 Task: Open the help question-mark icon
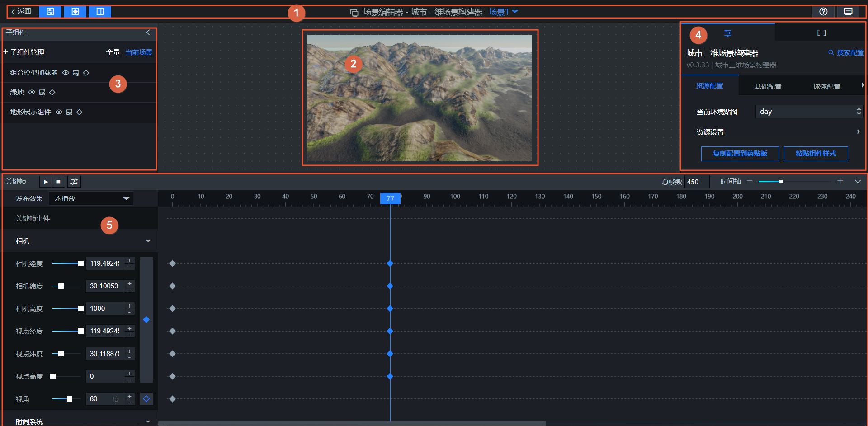click(x=823, y=12)
